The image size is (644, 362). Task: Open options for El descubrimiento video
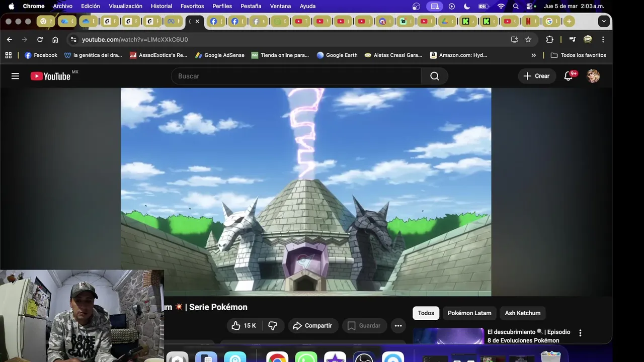pos(580,333)
